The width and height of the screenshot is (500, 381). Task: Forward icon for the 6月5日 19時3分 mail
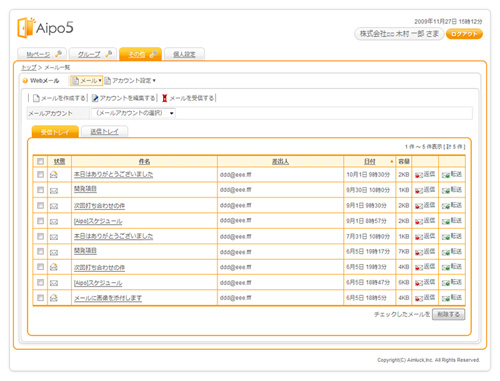(x=446, y=267)
